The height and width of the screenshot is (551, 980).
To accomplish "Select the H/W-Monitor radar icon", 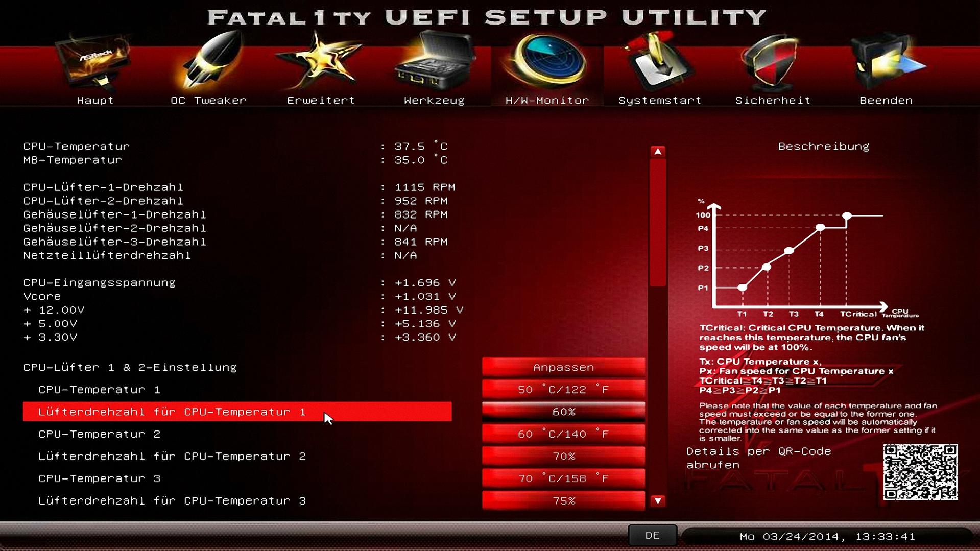I will click(x=547, y=61).
